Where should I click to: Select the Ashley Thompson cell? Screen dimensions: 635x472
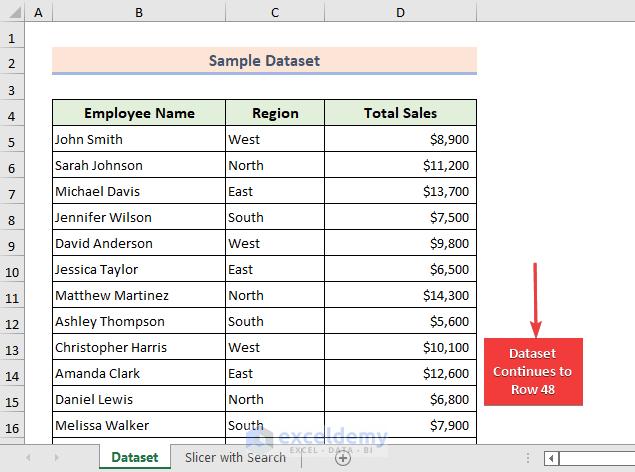[139, 321]
